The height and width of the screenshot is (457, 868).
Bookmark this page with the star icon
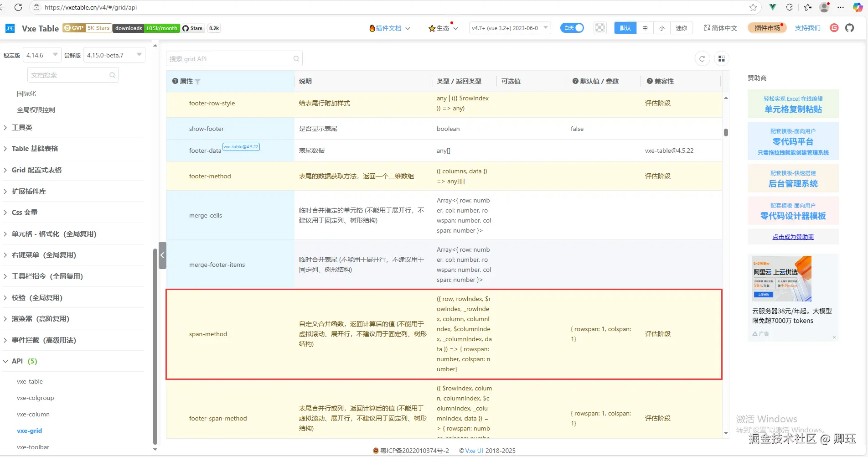[753, 7]
